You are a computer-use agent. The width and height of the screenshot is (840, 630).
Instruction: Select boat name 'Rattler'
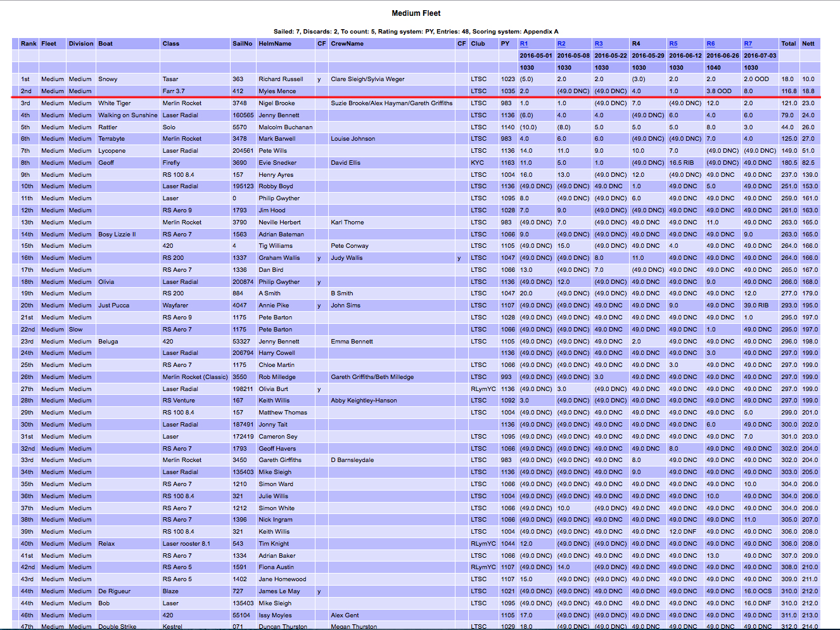tap(108, 127)
